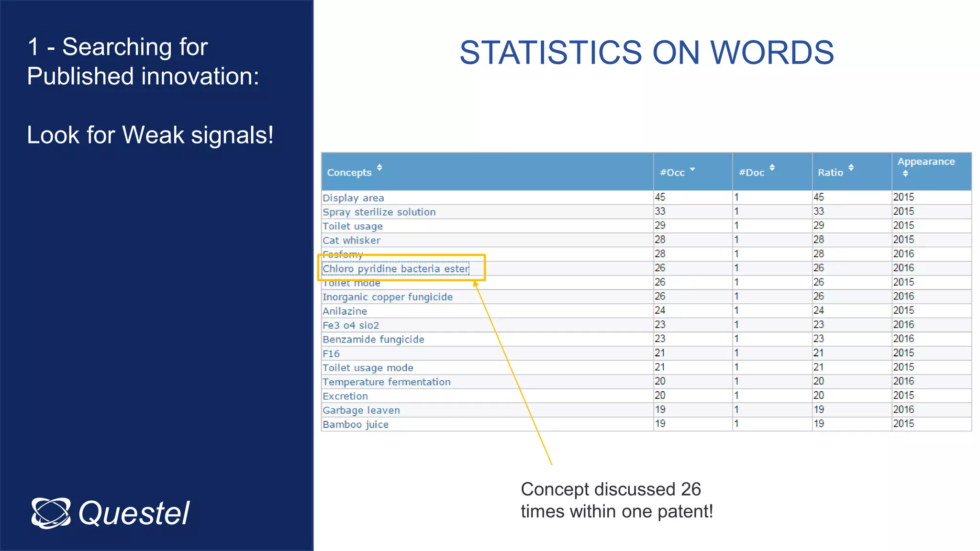Open the F16 concept link

coord(331,354)
